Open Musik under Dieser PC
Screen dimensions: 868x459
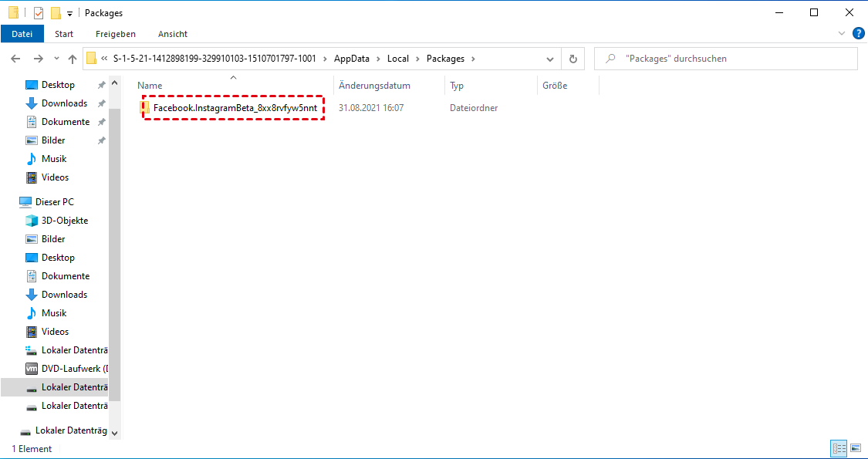click(x=54, y=313)
